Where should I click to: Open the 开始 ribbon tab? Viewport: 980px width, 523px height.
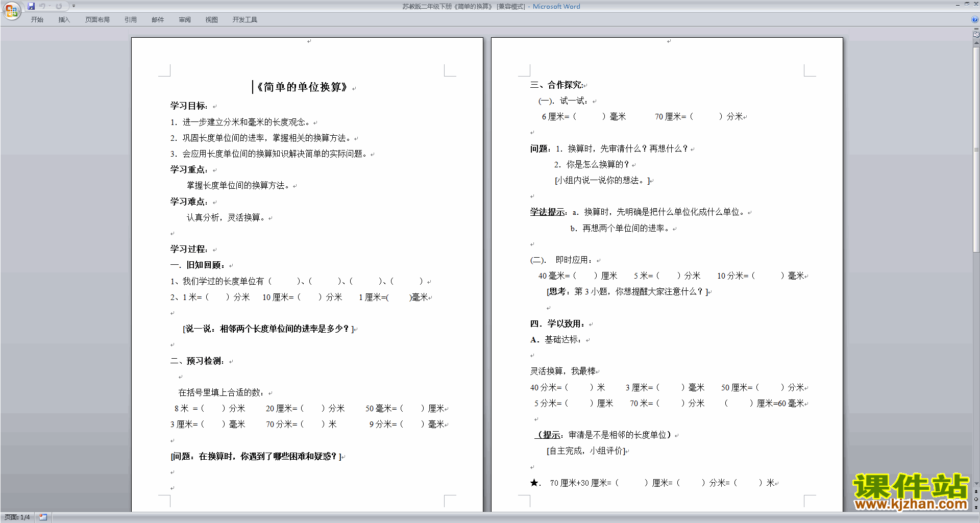click(x=37, y=20)
